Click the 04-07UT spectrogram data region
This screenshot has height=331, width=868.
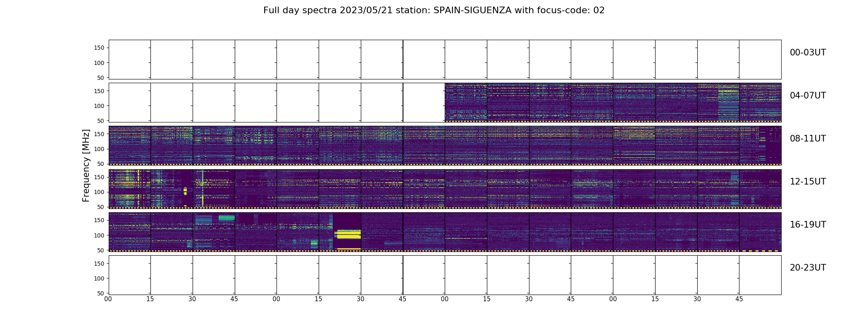pos(613,103)
